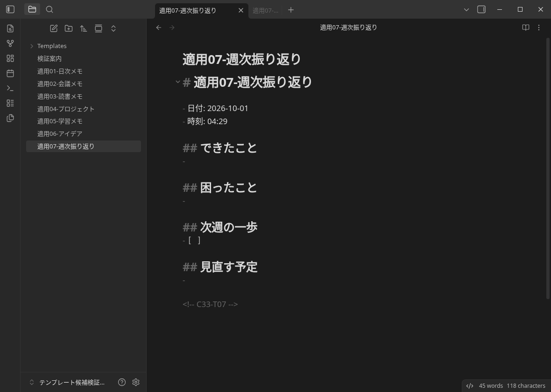Screen dimensions: 551x392
Task: Open note 適用02-会議メモ
Action: (x=84, y=84)
